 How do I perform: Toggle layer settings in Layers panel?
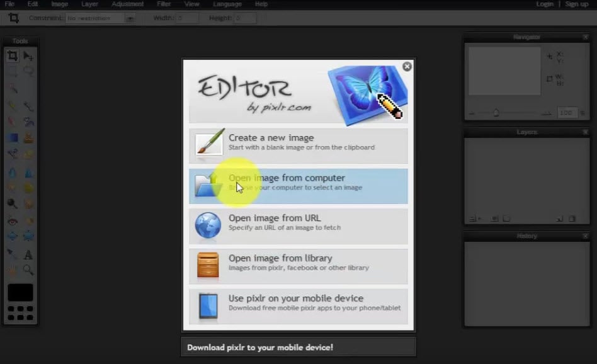tap(474, 219)
